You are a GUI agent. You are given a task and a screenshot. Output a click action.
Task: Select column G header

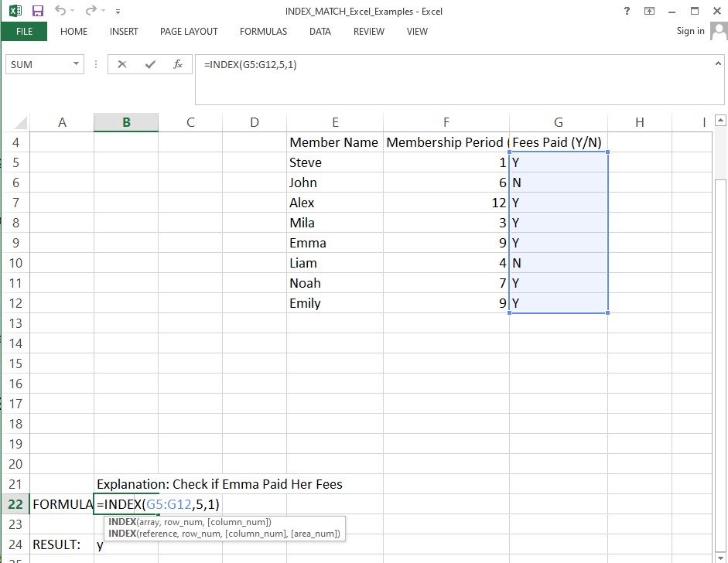558,122
